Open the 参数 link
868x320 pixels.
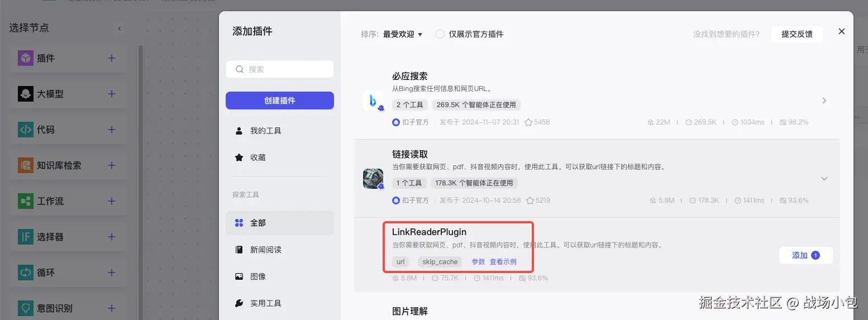pos(479,262)
